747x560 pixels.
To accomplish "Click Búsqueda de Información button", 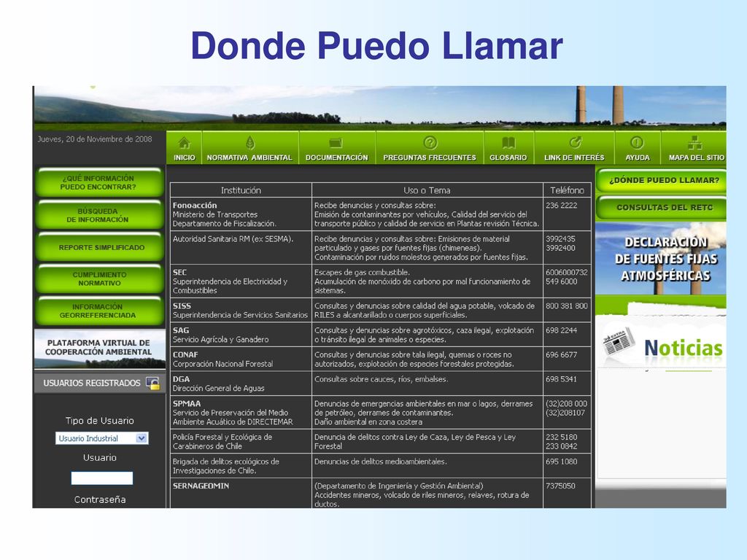I will coord(99,215).
